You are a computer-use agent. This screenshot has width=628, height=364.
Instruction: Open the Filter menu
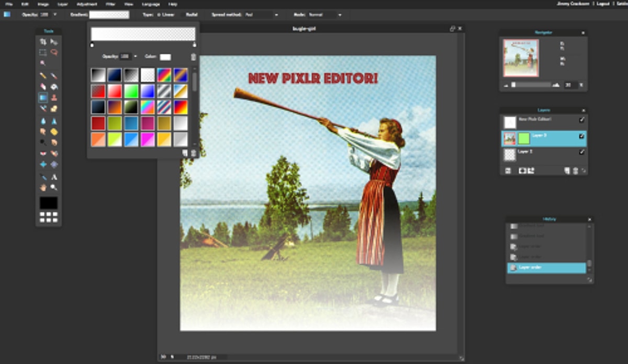(110, 4)
